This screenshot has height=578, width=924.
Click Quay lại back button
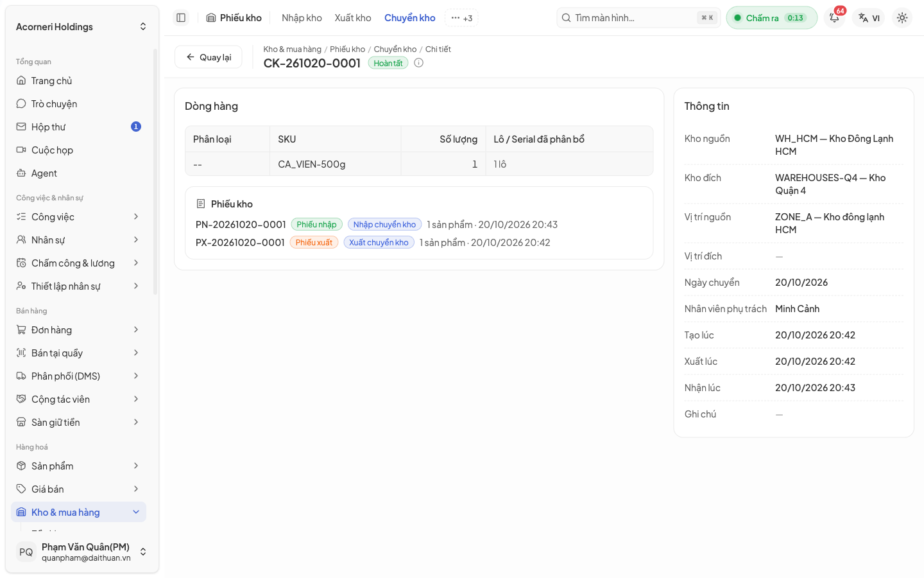[209, 57]
